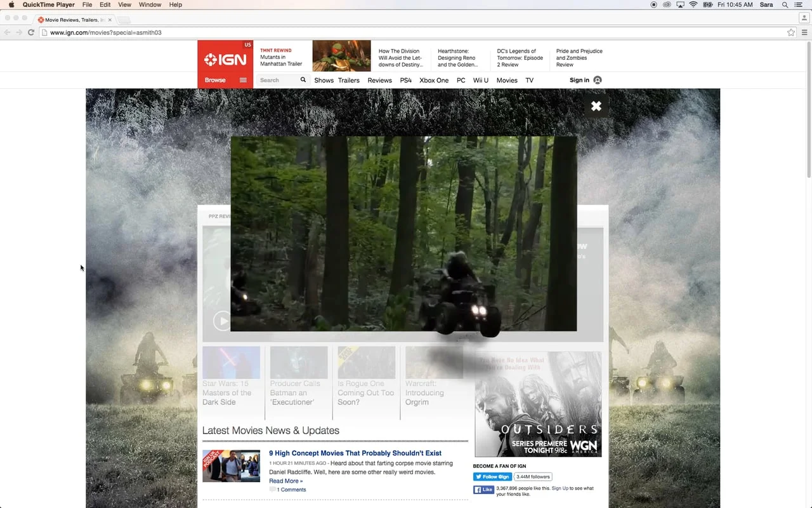Click the Chrome user profile button
The width and height of the screenshot is (812, 508).
(x=803, y=18)
